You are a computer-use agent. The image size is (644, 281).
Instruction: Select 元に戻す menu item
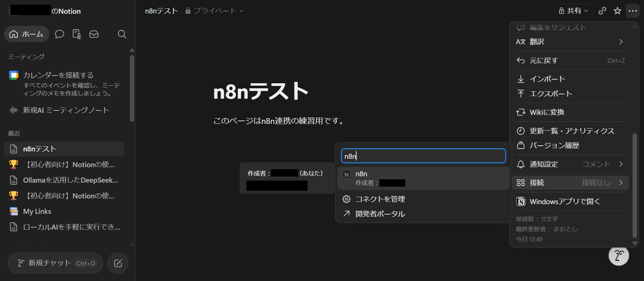[x=570, y=60]
